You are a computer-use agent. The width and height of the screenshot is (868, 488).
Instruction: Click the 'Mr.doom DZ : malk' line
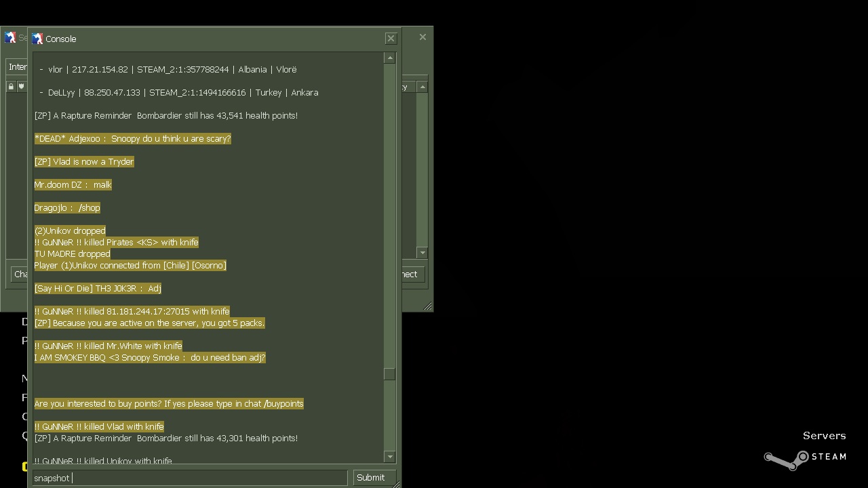point(73,184)
